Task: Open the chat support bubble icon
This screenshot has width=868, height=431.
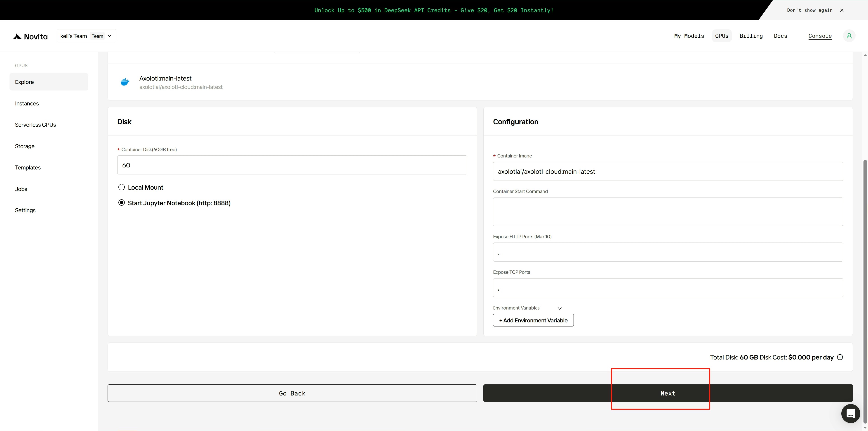Action: (x=850, y=413)
